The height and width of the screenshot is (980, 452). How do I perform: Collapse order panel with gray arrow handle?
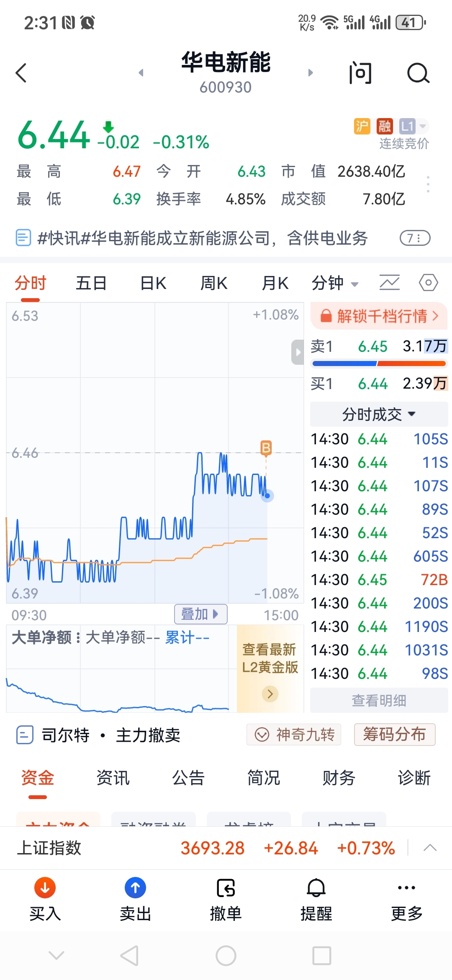pos(298,352)
